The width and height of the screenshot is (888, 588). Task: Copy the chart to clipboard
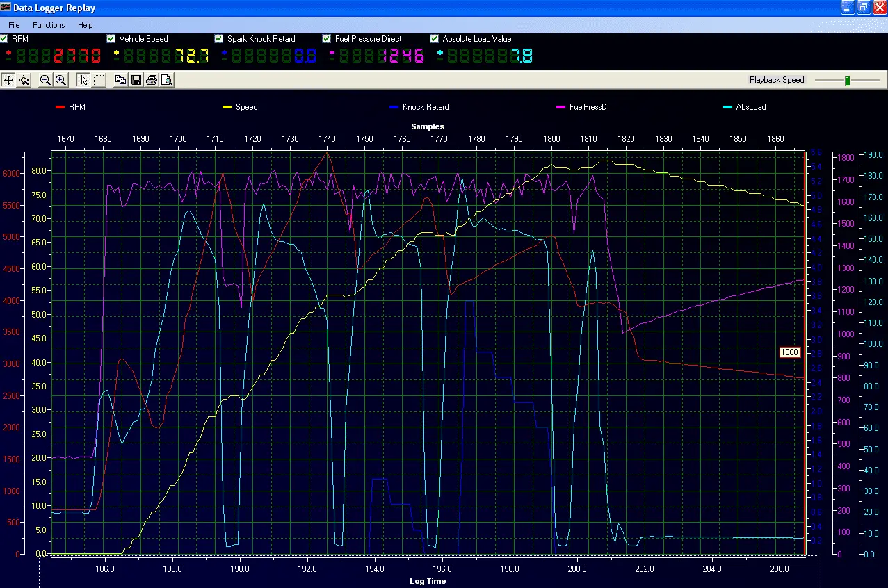(x=120, y=80)
